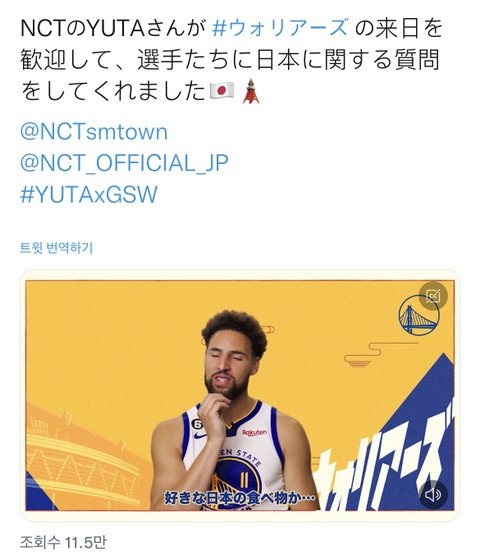Click the Tokyo Tower emoji
The image size is (480, 555).
(x=251, y=91)
